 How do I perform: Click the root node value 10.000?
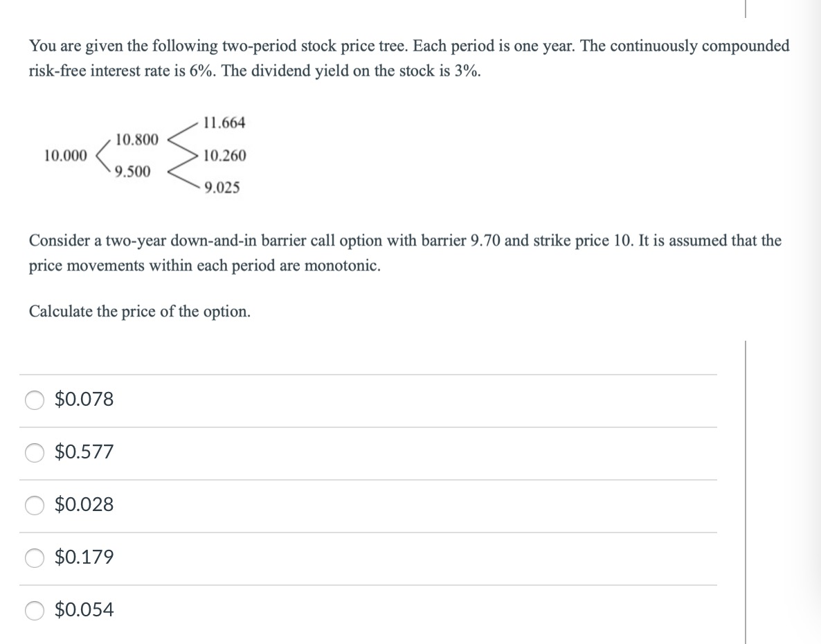[x=65, y=155]
